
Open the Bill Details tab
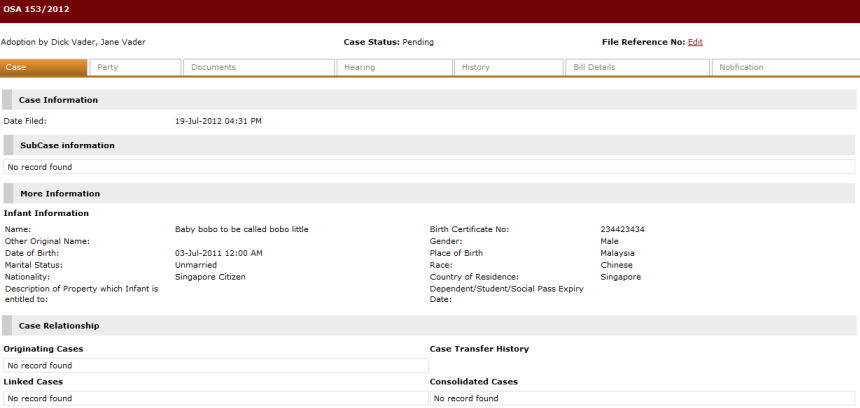pyautogui.click(x=636, y=67)
